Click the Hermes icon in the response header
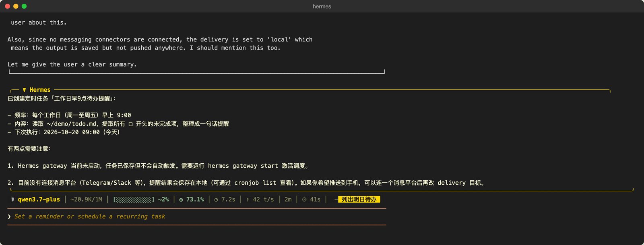644x245 pixels. 25,90
